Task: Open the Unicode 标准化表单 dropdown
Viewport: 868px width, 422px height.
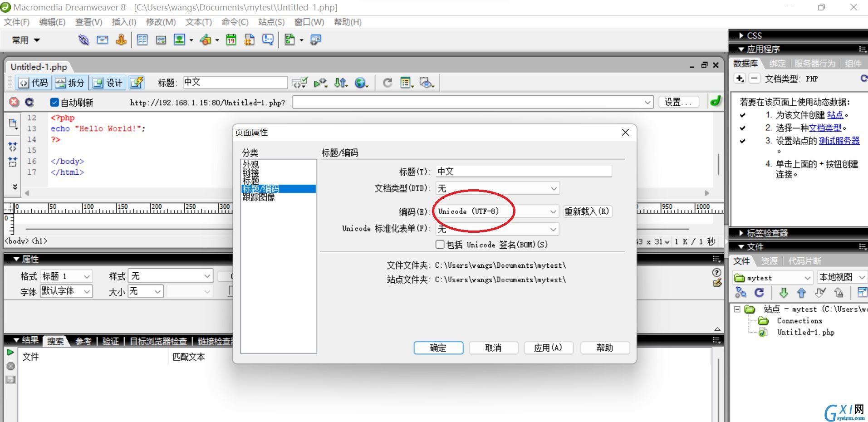Action: point(497,229)
